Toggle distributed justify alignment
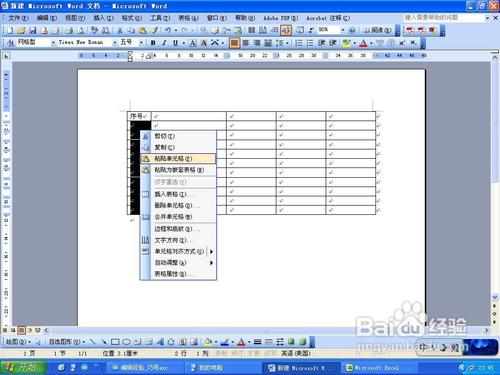The image size is (500, 375). point(268,43)
